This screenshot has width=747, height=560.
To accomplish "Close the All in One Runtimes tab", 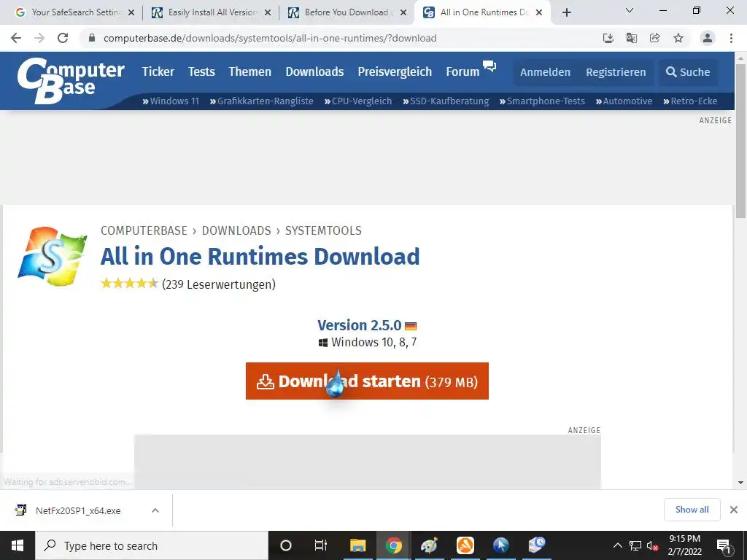I will click(x=539, y=13).
